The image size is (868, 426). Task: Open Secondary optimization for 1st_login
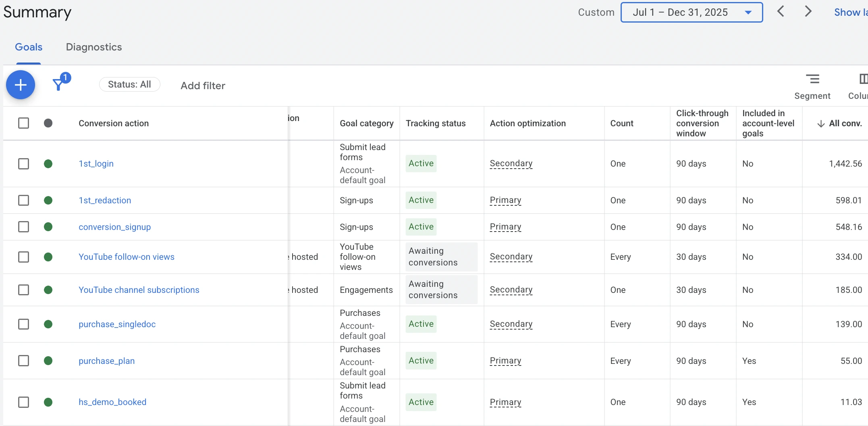pyautogui.click(x=511, y=163)
